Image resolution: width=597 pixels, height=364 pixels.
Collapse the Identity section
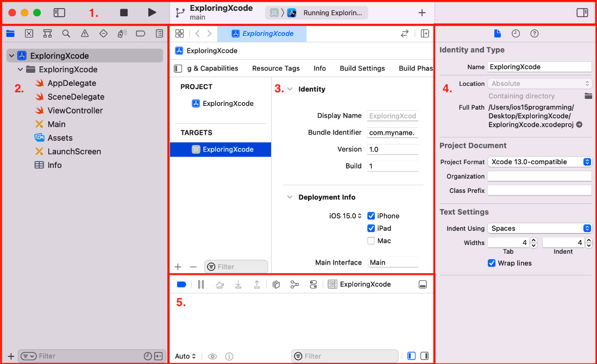point(290,89)
